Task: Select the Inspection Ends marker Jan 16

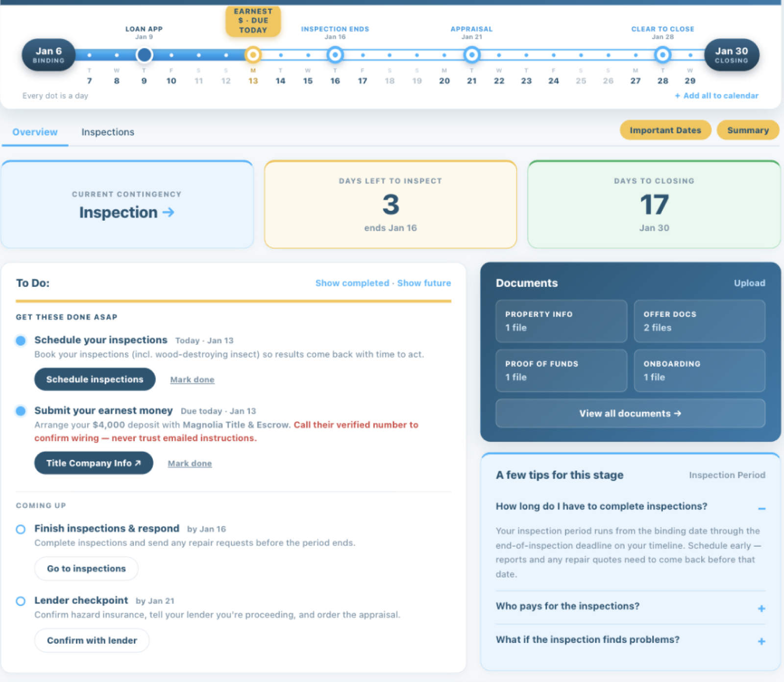Action: 335,55
